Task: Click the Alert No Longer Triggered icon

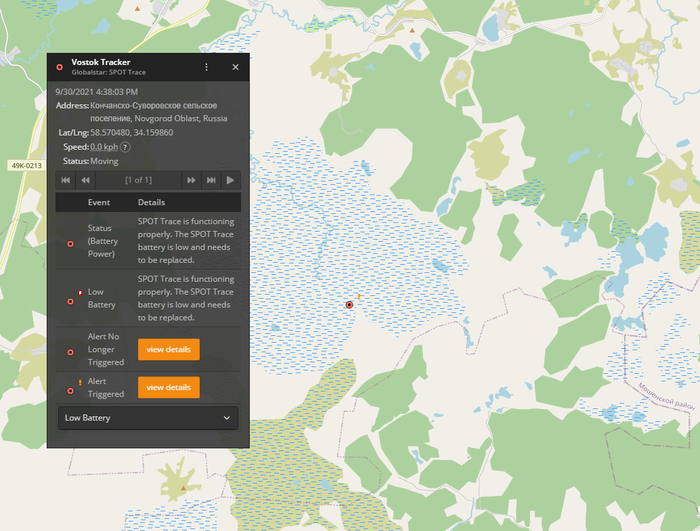Action: [70, 352]
